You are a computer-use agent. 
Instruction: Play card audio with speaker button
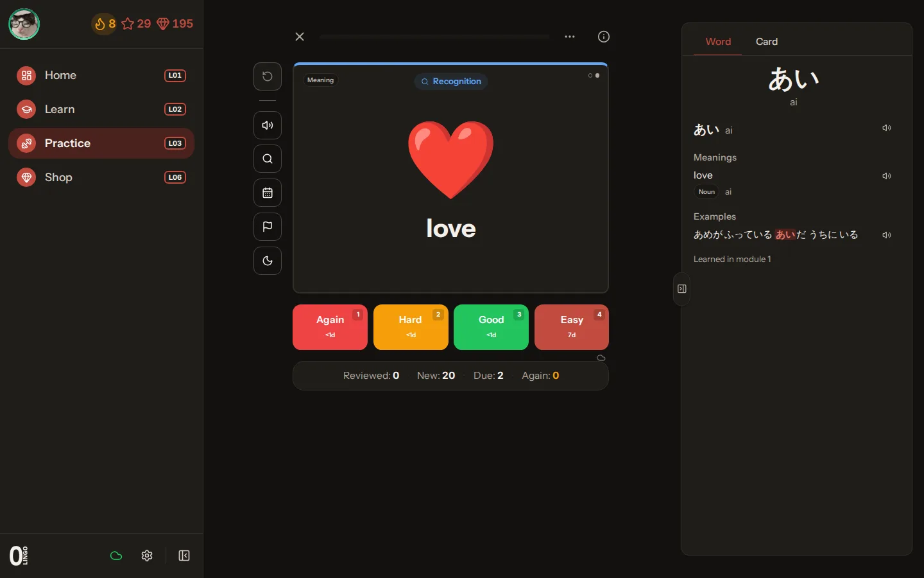point(268,125)
